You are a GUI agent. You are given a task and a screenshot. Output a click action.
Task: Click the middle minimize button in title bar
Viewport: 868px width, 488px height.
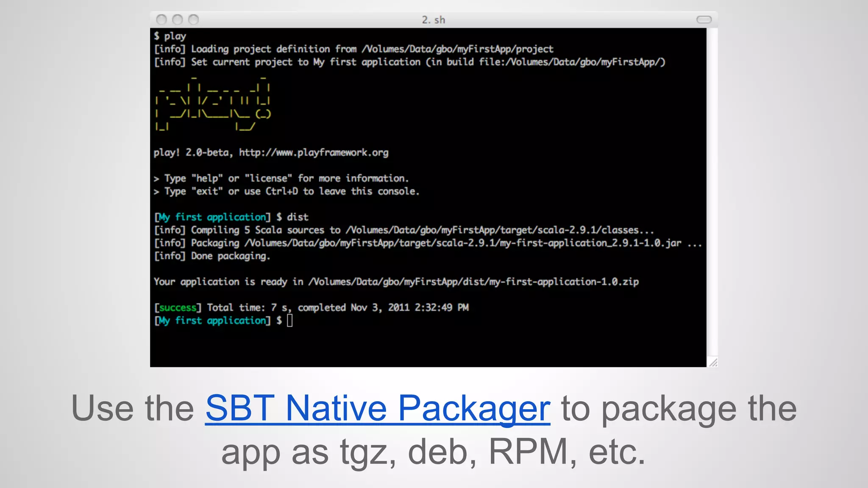(177, 19)
